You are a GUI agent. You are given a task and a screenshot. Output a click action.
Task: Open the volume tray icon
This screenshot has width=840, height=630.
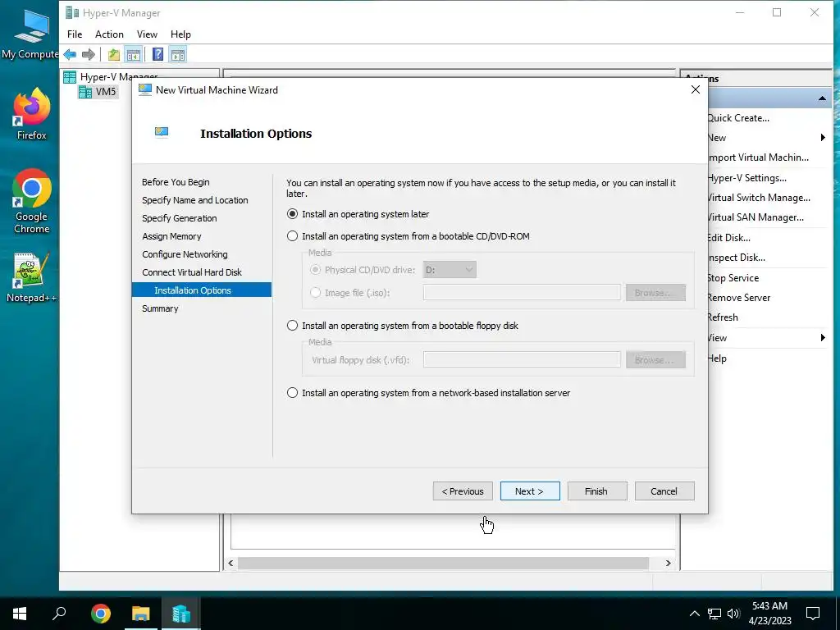tap(733, 614)
